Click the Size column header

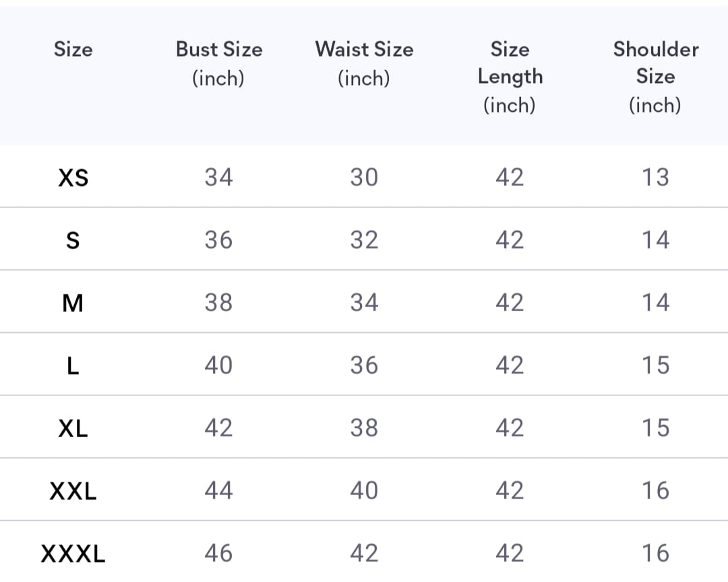pos(73,49)
